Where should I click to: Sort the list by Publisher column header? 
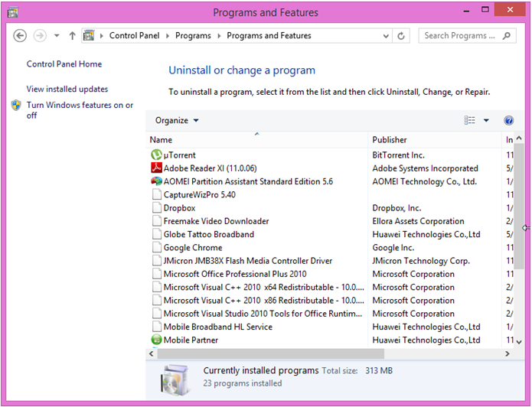[435, 140]
